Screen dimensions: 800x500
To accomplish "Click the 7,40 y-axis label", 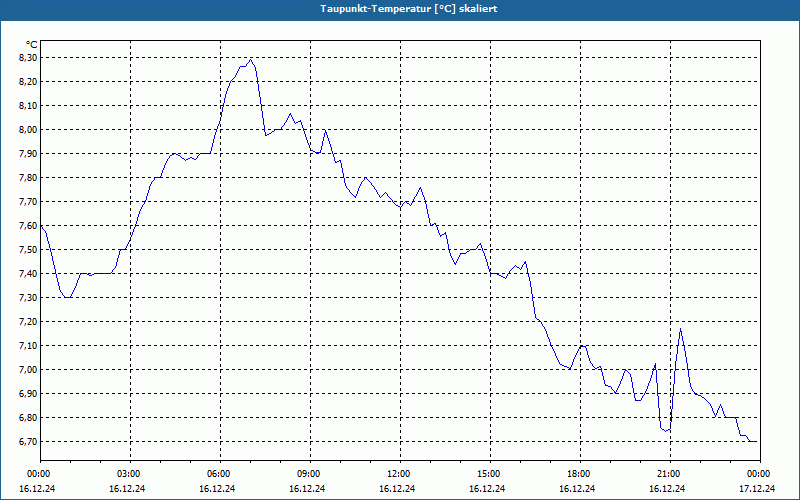I will pos(28,273).
